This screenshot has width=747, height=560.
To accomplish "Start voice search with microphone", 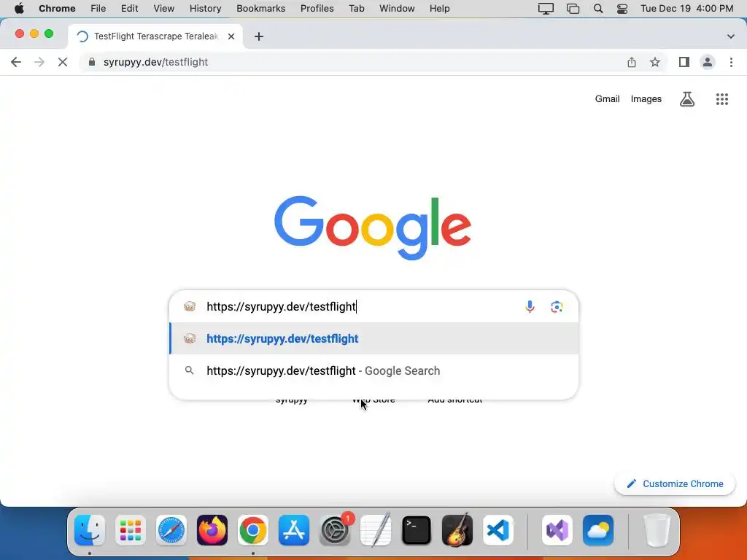I will 530,307.
